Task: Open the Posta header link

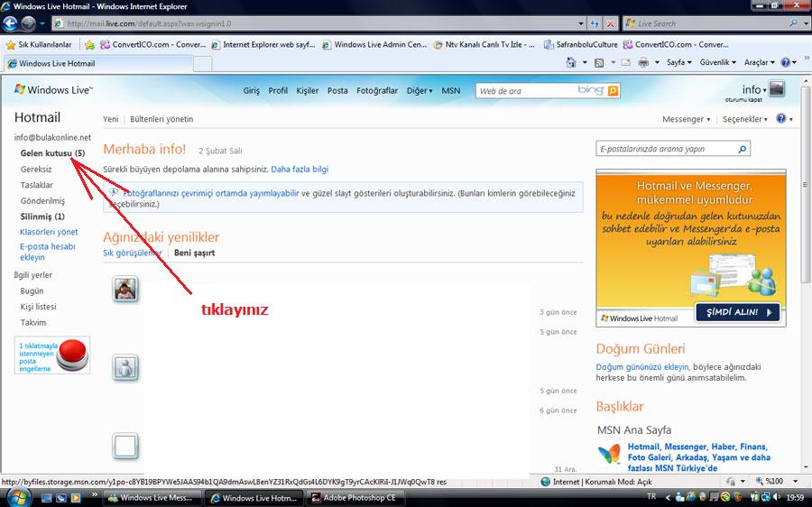Action: pyautogui.click(x=337, y=90)
